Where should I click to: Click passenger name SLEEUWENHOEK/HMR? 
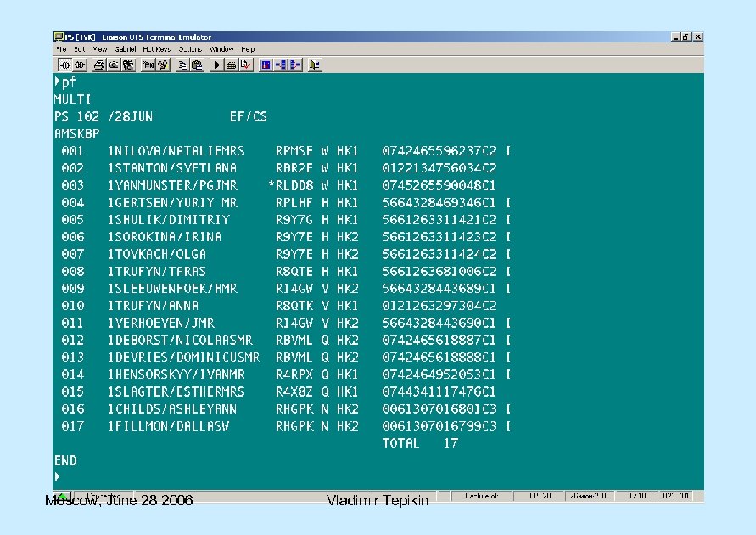(x=176, y=289)
